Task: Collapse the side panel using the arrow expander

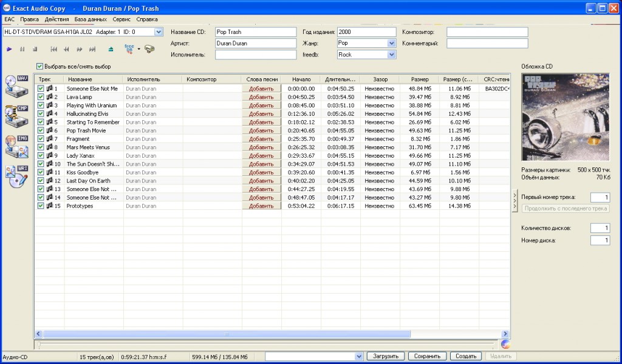Action: point(514,200)
